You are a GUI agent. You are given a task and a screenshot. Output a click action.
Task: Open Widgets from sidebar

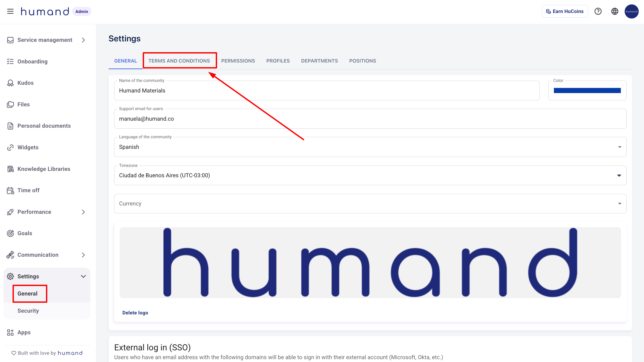click(28, 147)
